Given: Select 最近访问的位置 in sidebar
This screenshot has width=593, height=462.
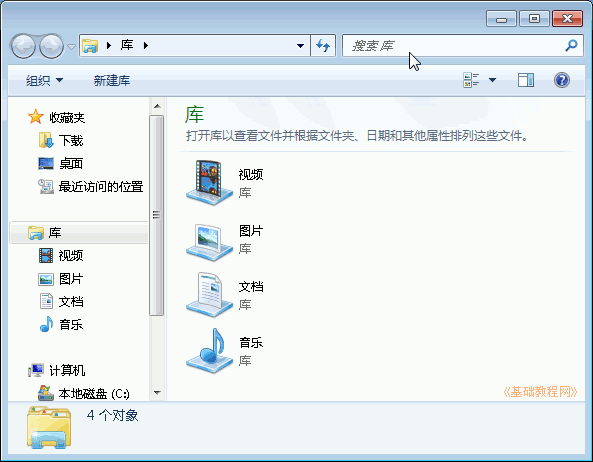Looking at the screenshot, I should click(x=91, y=186).
